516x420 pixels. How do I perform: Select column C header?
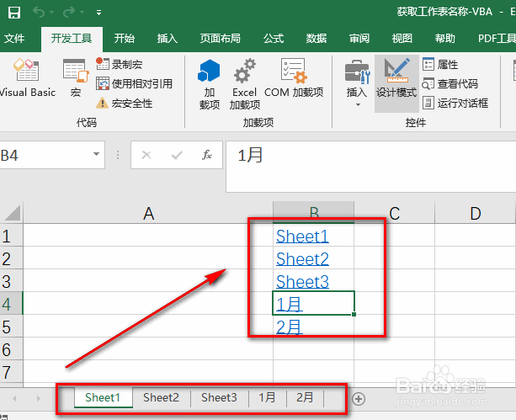(395, 213)
